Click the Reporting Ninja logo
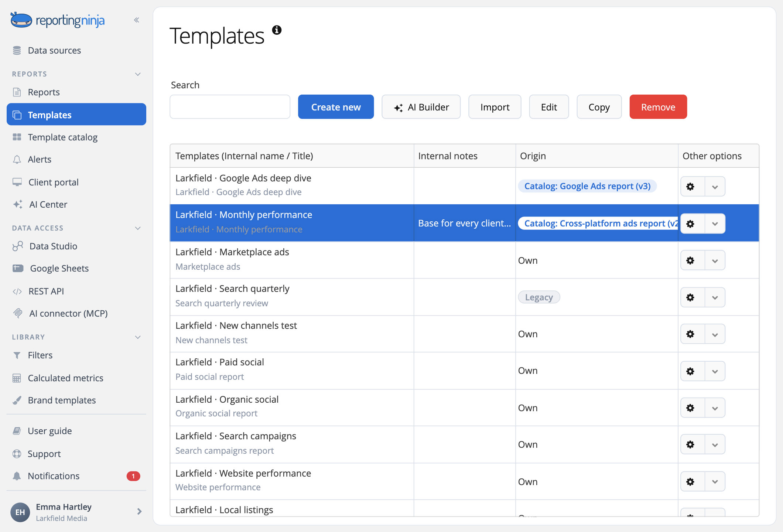The height and width of the screenshot is (532, 783). click(58, 20)
